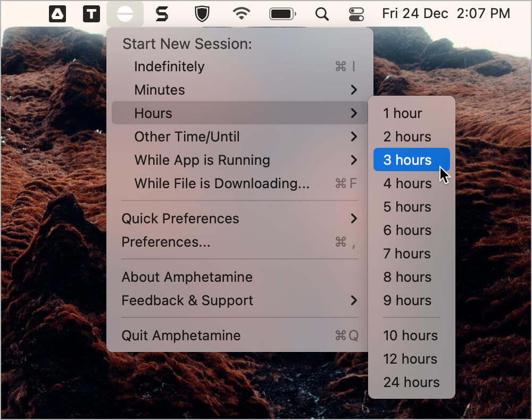532x420 pixels.
Task: Start a 9 hours session
Action: coord(412,300)
